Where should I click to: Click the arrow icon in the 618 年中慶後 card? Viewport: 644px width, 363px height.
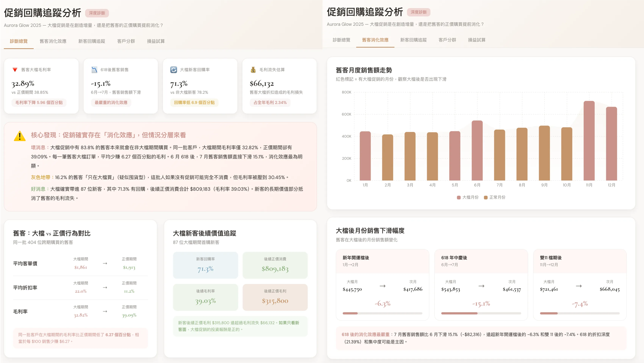coord(481,286)
